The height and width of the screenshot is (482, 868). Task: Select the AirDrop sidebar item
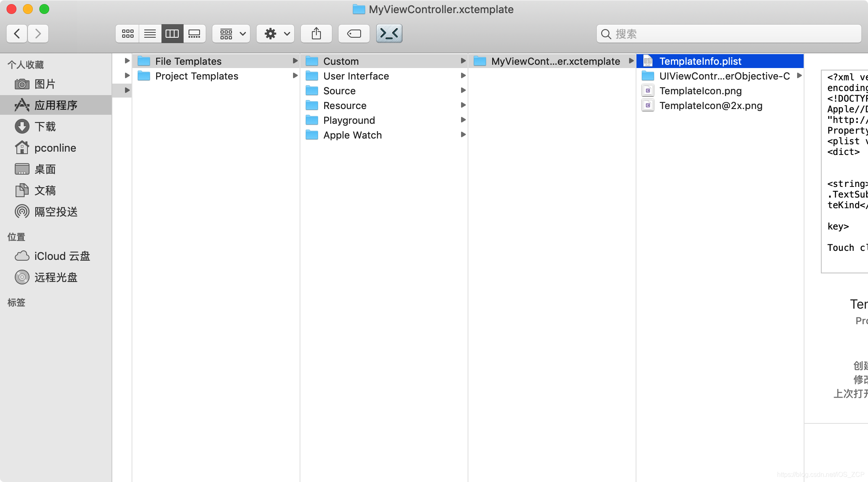click(x=56, y=212)
